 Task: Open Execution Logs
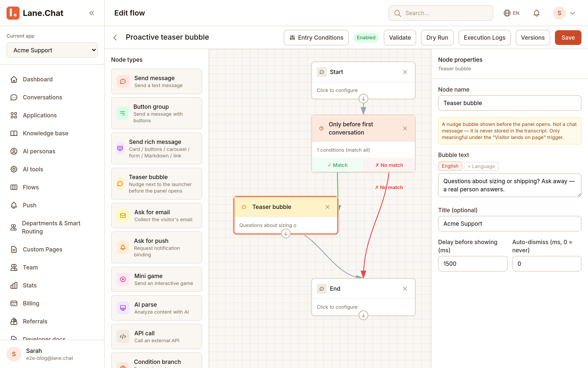[x=484, y=37]
